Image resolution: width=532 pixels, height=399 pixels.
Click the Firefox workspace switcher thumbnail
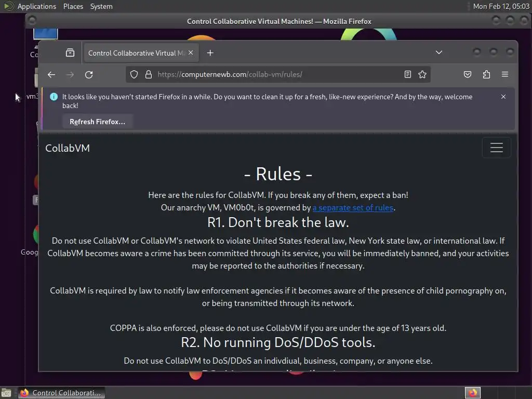[473, 393]
